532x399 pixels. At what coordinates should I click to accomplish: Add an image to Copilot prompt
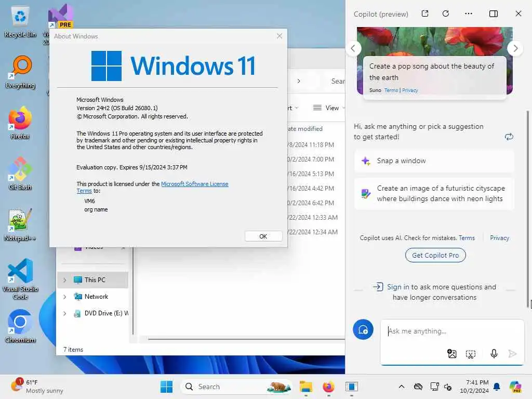click(x=451, y=354)
